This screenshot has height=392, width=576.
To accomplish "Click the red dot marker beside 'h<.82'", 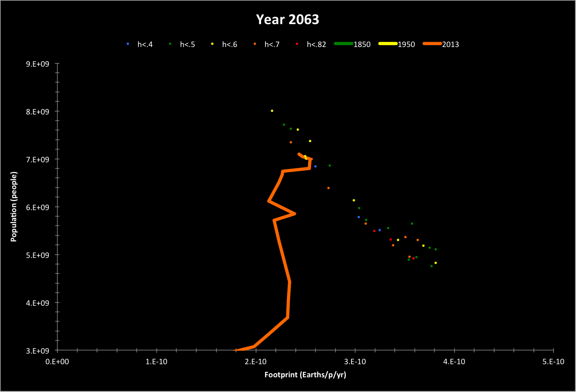I will pos(297,44).
